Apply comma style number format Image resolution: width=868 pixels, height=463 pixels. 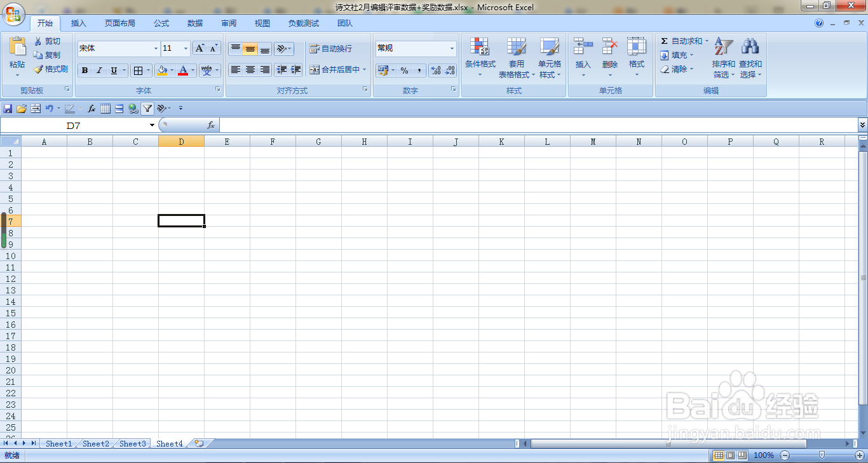(419, 70)
